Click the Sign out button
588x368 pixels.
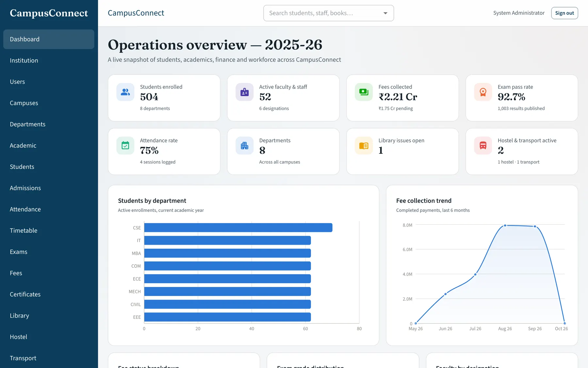coord(564,13)
